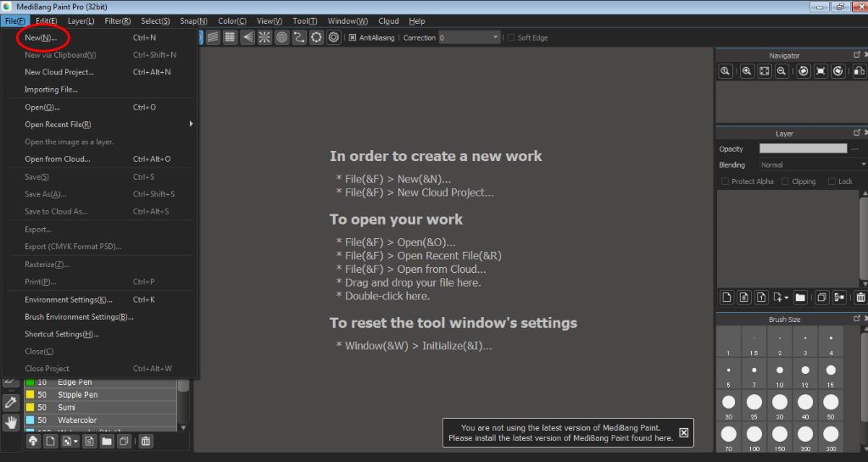Choose New from File menu
The height and width of the screenshot is (462, 868).
101,37
